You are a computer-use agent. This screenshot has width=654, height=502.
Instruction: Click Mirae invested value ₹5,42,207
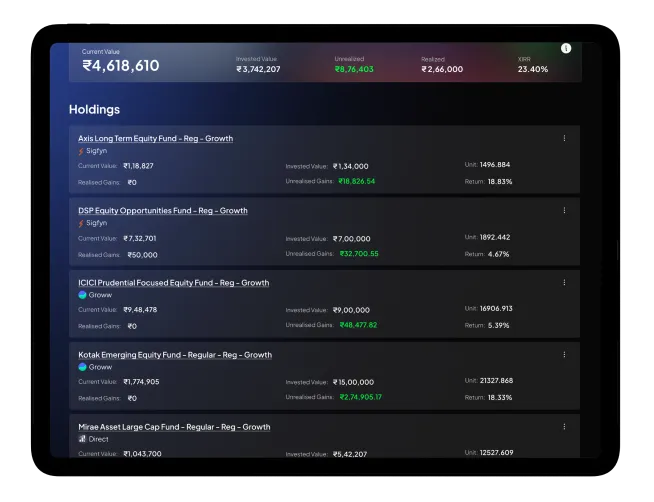click(350, 454)
